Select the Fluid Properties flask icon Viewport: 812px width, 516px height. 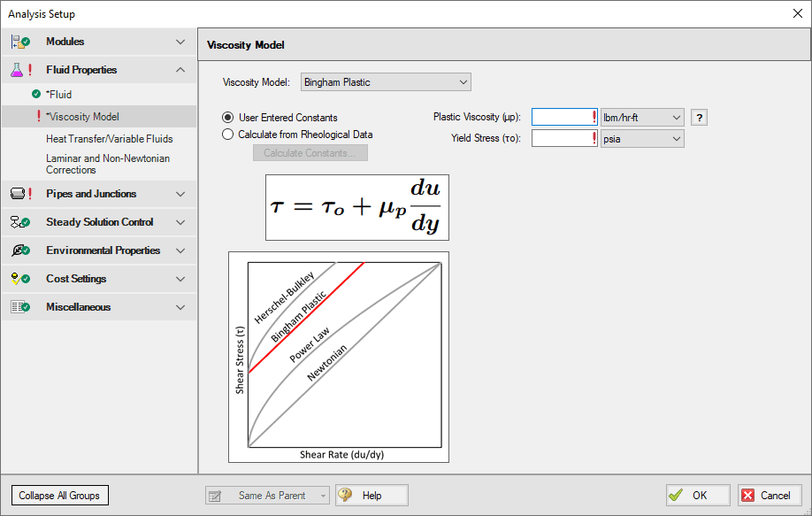[19, 70]
